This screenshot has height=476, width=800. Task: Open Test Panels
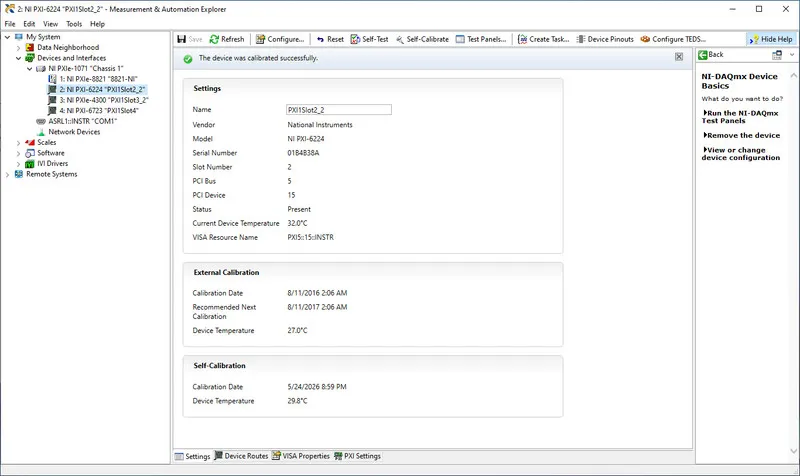click(x=481, y=39)
